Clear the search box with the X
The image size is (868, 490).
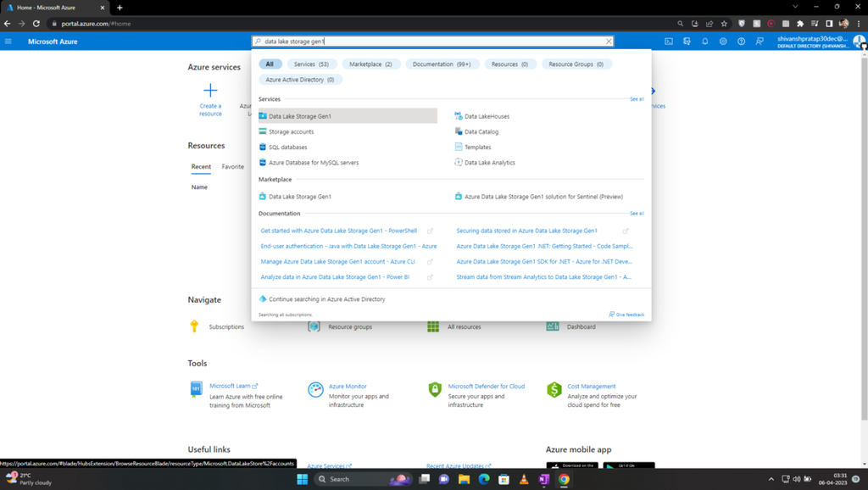click(x=608, y=41)
